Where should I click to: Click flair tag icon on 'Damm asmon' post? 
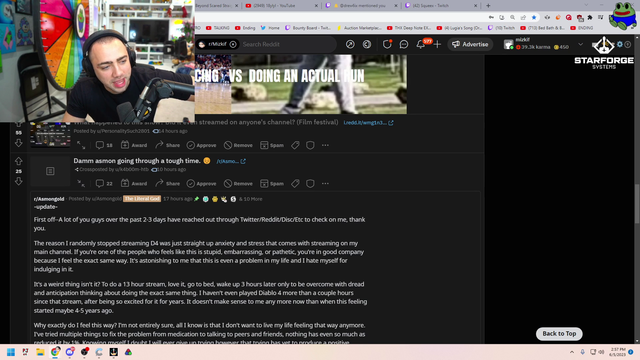(x=295, y=184)
